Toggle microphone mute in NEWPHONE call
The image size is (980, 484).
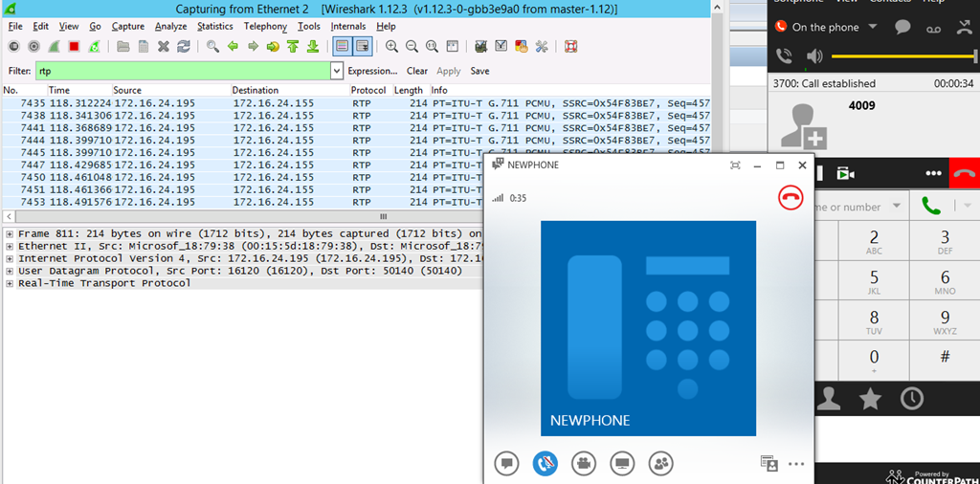coord(545,463)
